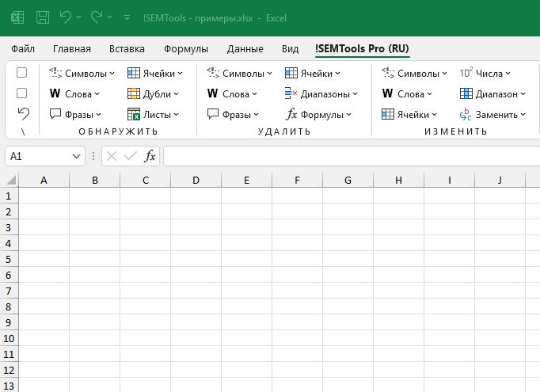Viewport: 540px width, 392px height.
Task: Click the Redo arrow in quick access toolbar
Action: (97, 16)
